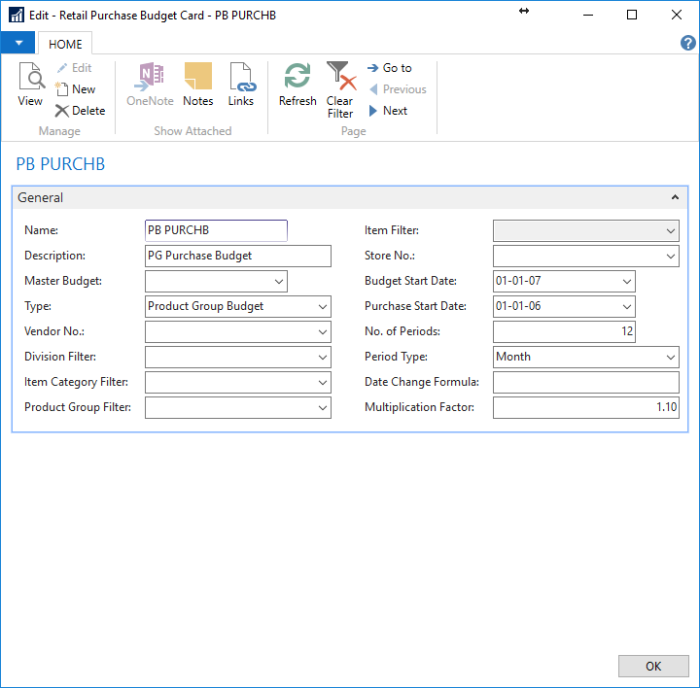This screenshot has height=688, width=700.
Task: Open the Division Filter dropdown
Action: [x=322, y=357]
